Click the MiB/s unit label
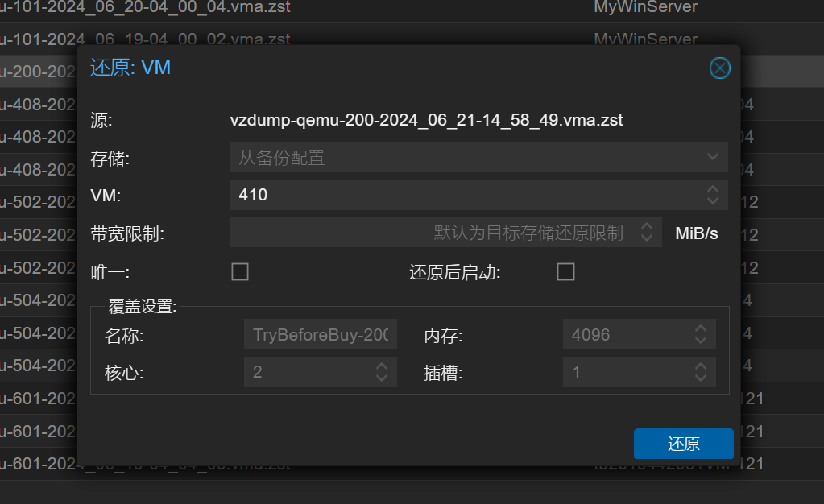This screenshot has height=504, width=824. pos(696,233)
